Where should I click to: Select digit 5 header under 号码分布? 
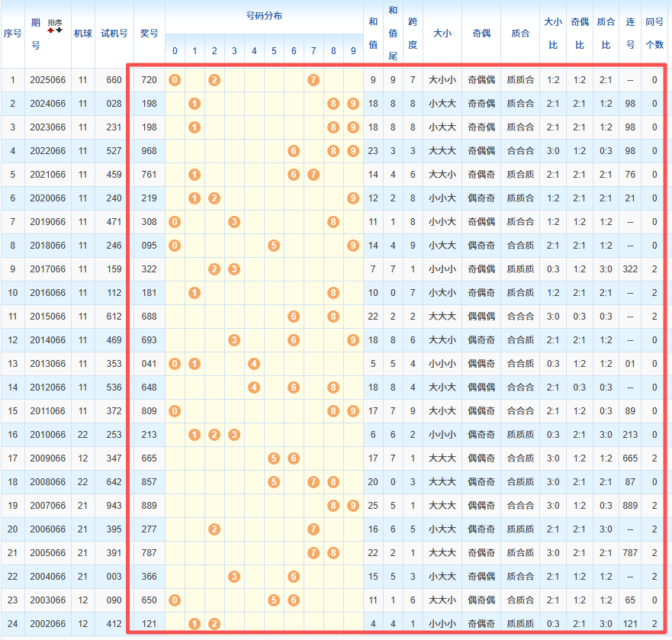tap(274, 51)
